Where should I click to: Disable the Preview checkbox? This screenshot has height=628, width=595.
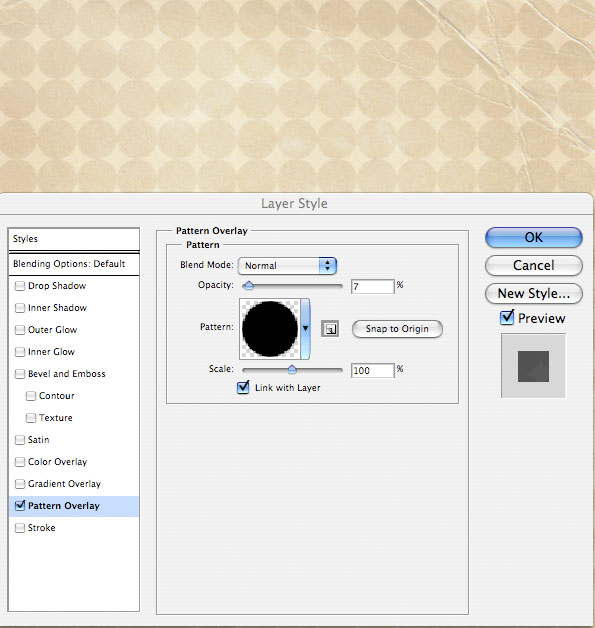(x=507, y=318)
